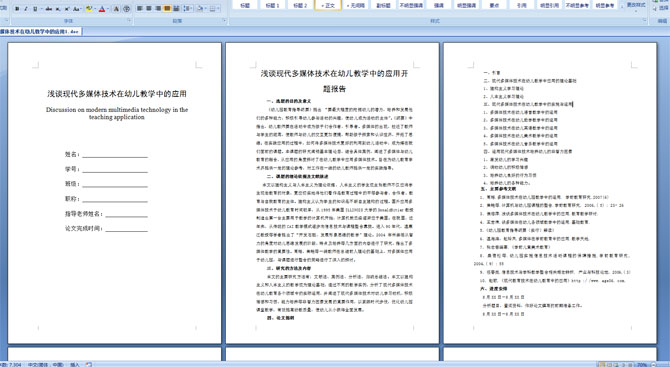Open the borders dropdown arrow
The image size is (670, 367).
point(218,8)
